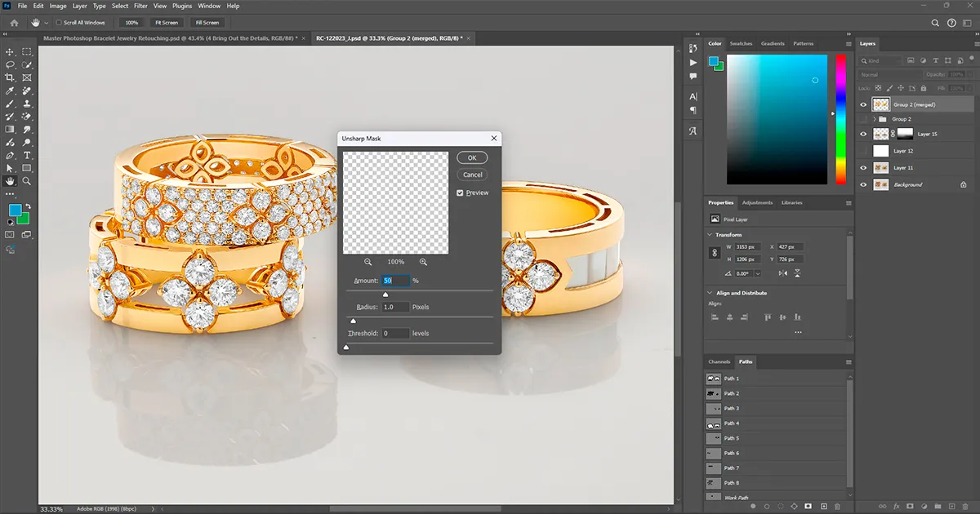The width and height of the screenshot is (980, 514).
Task: Pick the Eyedropper tool
Action: click(10, 91)
